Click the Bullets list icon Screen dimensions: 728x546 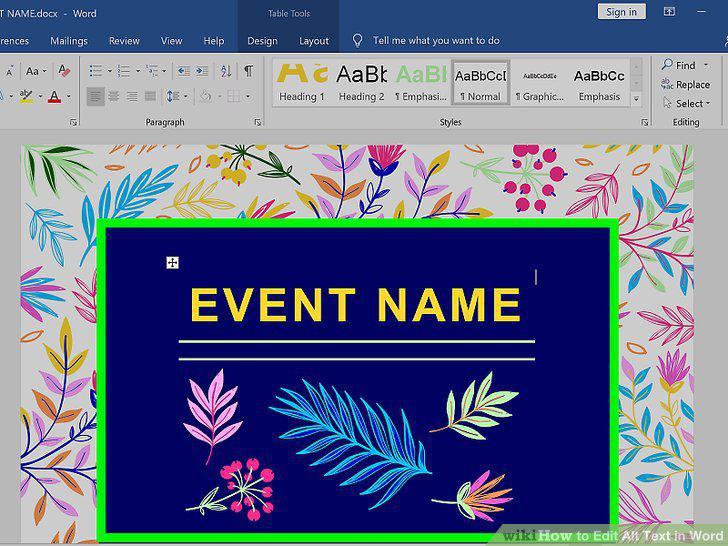(x=96, y=71)
